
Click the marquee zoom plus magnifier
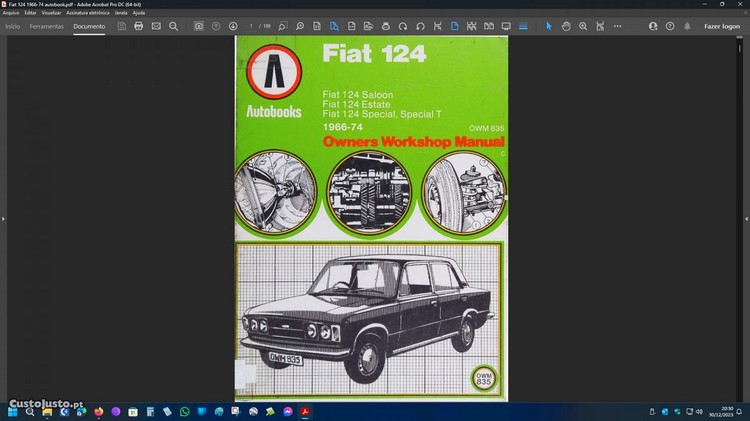583,26
